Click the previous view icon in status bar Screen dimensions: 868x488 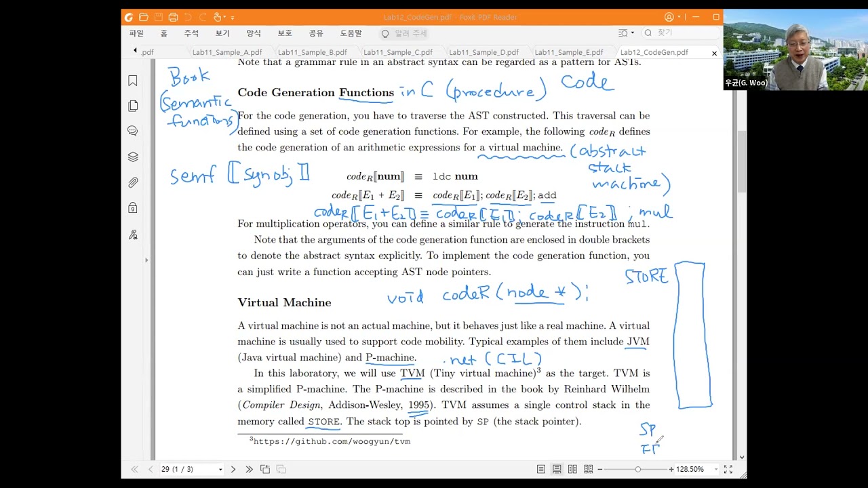(x=265, y=469)
